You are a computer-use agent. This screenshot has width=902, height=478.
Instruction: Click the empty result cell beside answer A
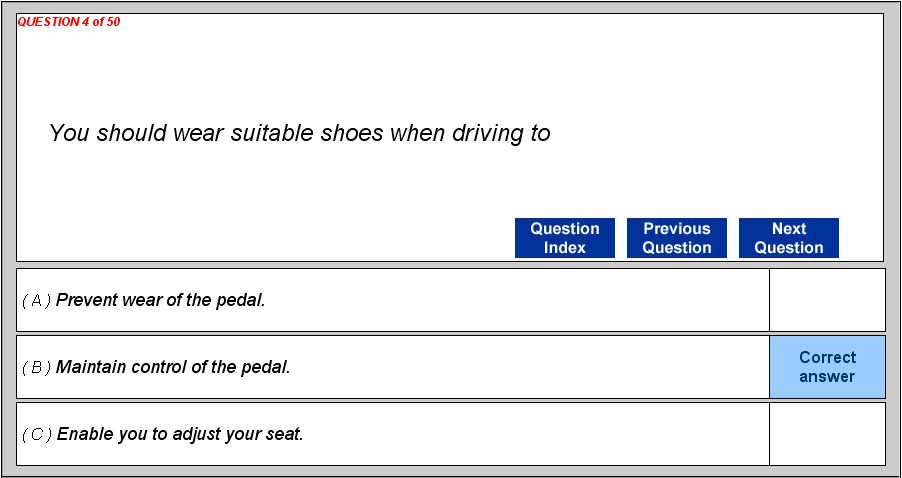[x=827, y=300]
